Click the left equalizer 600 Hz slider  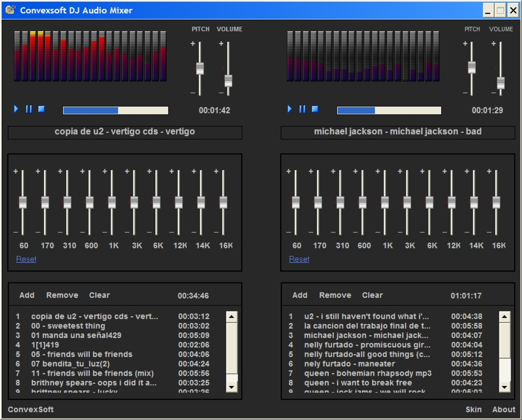click(x=90, y=202)
